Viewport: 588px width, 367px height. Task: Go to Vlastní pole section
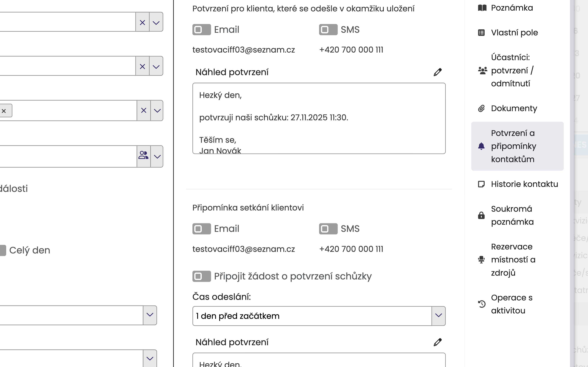tap(514, 33)
